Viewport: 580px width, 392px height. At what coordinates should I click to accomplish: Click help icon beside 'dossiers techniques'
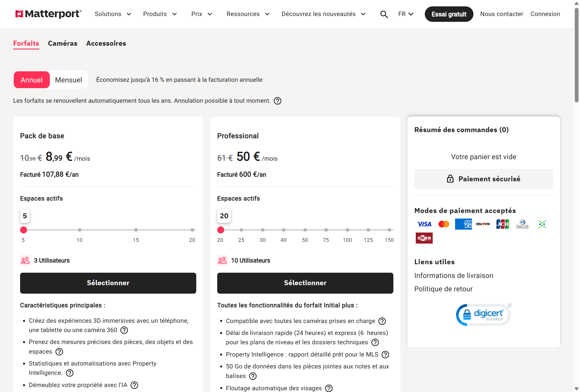point(375,343)
